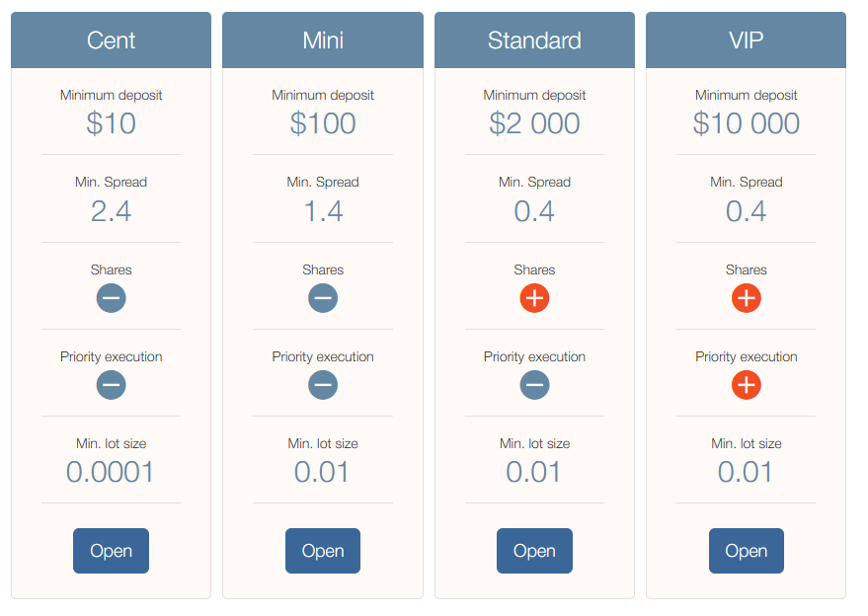Click the plus Shares icon in the VIP plan
Image resolution: width=868 pixels, height=616 pixels.
click(x=746, y=297)
